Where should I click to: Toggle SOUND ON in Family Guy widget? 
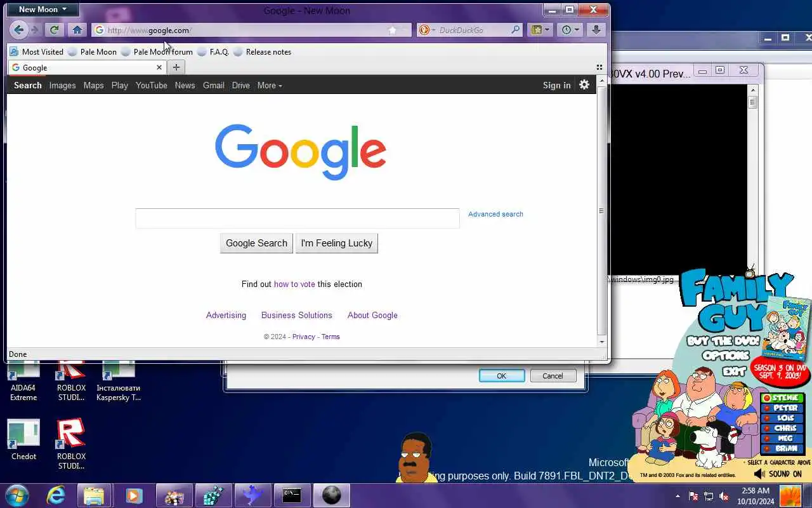[778, 474]
